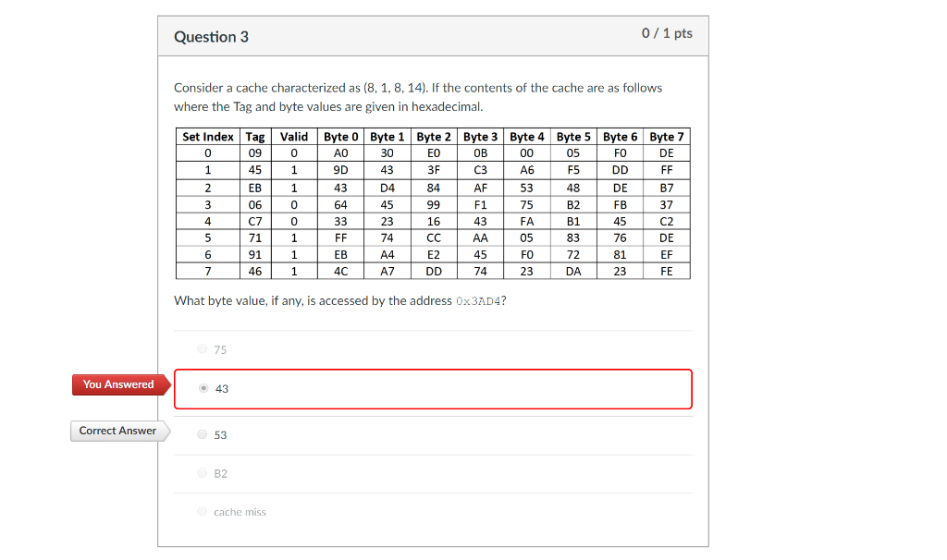Click the Byte 7 header cell
Screen dimensions: 947x560
click(667, 137)
